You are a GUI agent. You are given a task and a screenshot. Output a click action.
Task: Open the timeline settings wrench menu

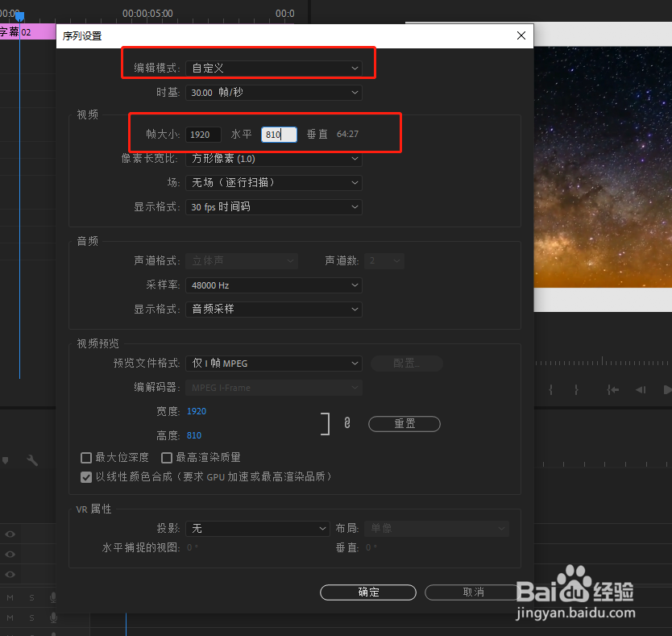[31, 459]
